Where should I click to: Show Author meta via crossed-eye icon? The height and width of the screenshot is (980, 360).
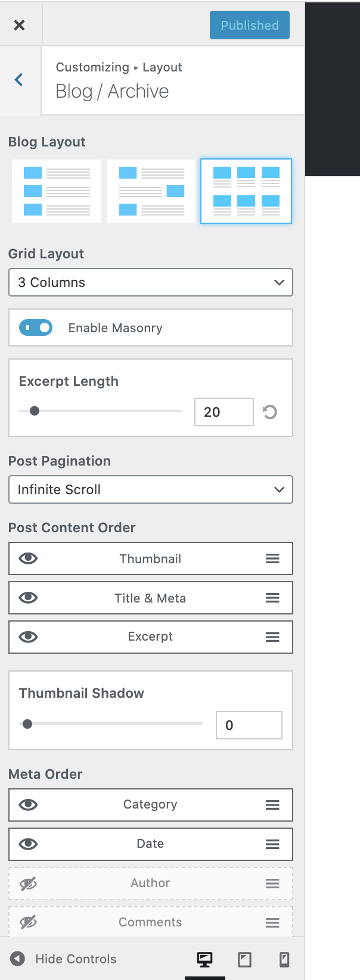pos(28,884)
